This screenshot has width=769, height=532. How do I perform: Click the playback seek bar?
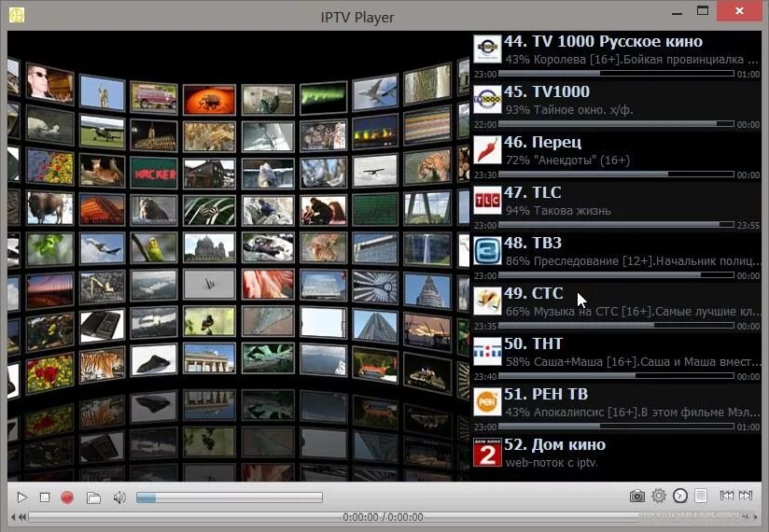pos(385,517)
